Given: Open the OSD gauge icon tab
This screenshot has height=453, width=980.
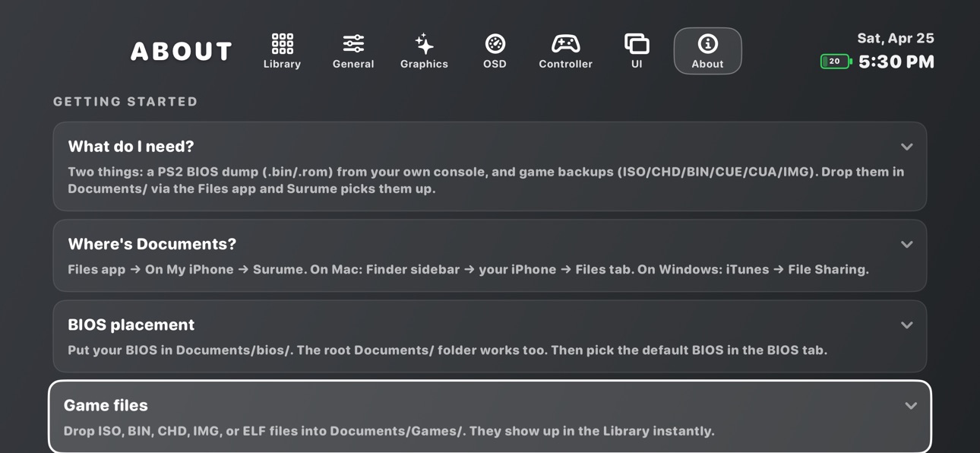Looking at the screenshot, I should tap(495, 51).
